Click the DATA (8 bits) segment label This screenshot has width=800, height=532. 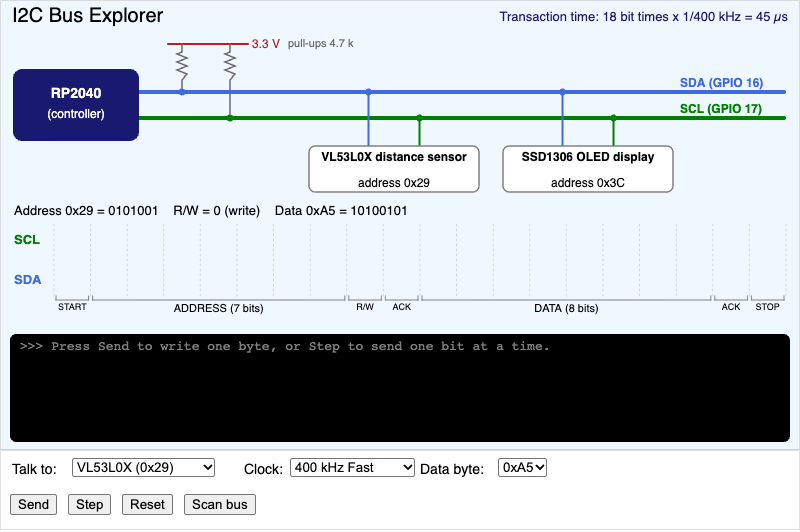[x=566, y=308]
